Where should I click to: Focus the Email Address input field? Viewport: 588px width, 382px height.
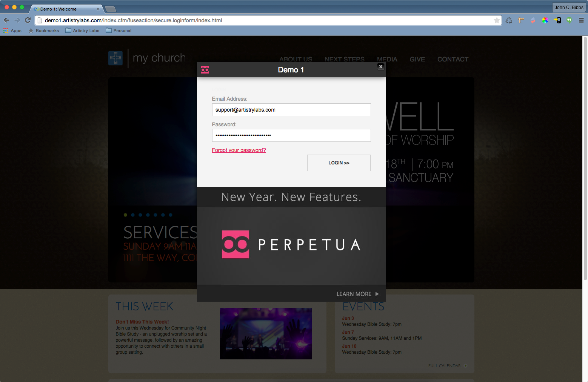pyautogui.click(x=291, y=110)
